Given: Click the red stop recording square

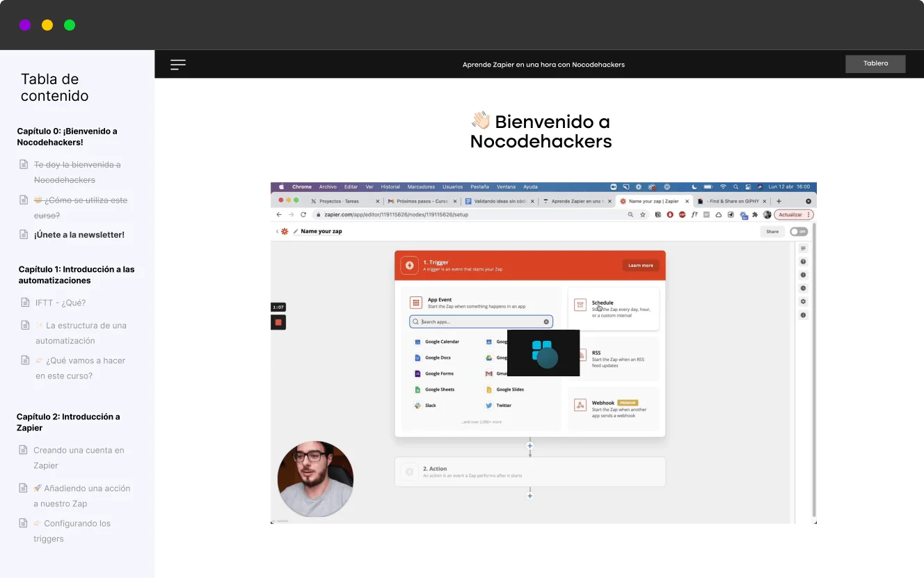Looking at the screenshot, I should click(x=278, y=322).
